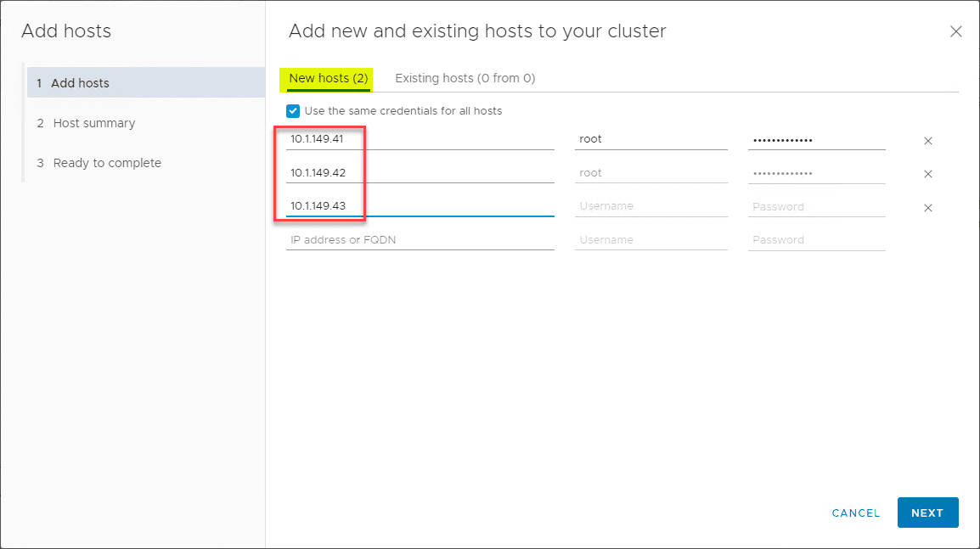This screenshot has width=980, height=549.
Task: Click the empty Password field in third row
Action: tap(815, 206)
